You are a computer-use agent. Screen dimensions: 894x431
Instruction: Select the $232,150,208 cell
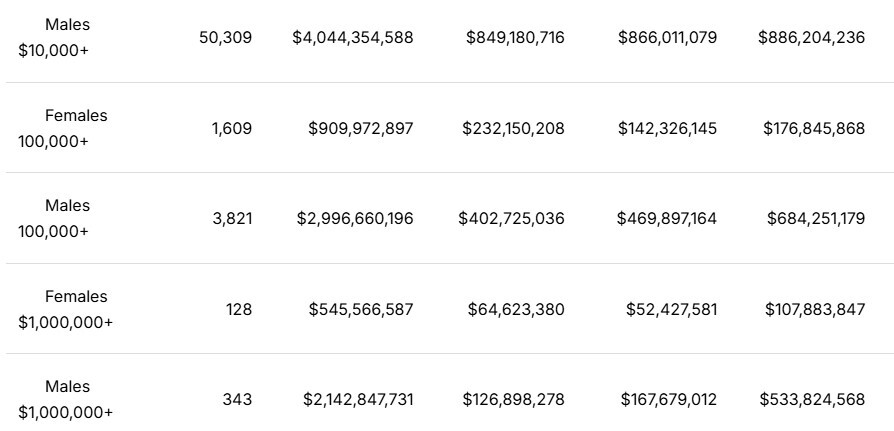513,128
